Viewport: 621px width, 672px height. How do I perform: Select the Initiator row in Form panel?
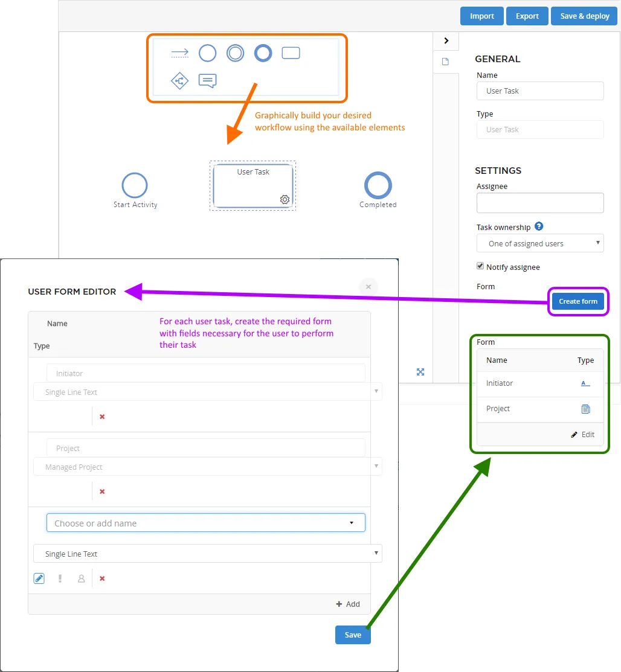[x=540, y=383]
